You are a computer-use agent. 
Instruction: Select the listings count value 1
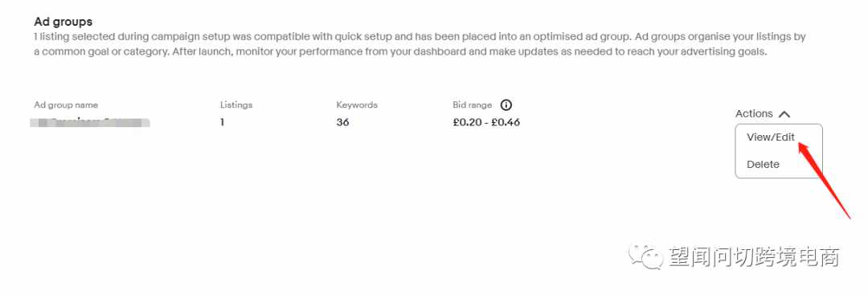point(222,122)
